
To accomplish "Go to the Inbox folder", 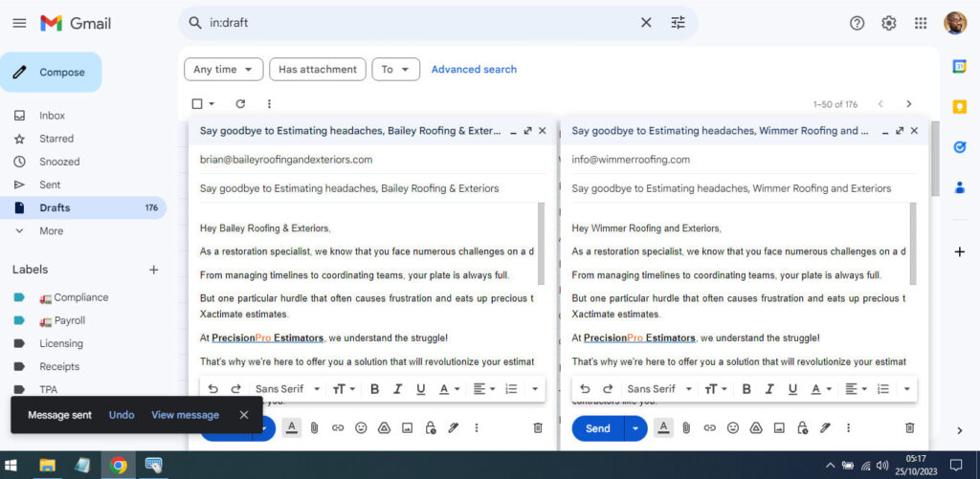I will tap(52, 116).
